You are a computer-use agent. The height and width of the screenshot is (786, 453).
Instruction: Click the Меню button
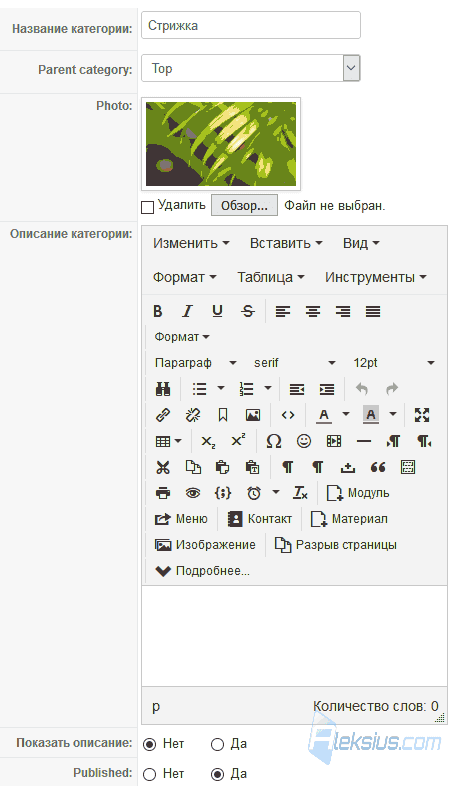coord(181,519)
